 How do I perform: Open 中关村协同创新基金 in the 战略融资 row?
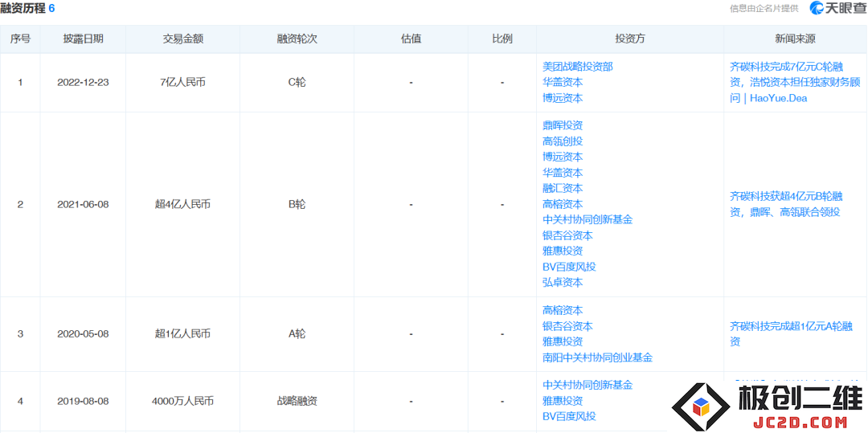tap(588, 385)
